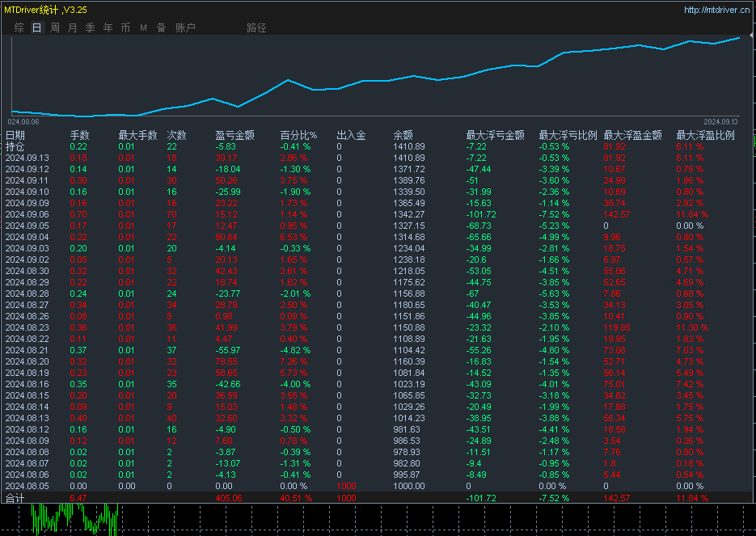
Task: Click the 最大浮亏金额 column header
Action: tap(495, 135)
